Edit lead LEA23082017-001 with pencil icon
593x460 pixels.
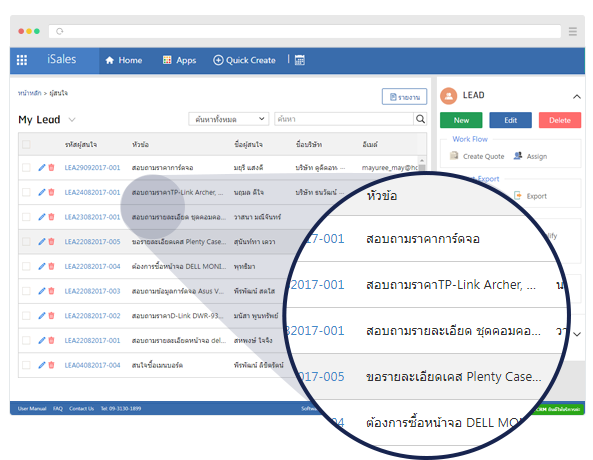tap(42, 217)
